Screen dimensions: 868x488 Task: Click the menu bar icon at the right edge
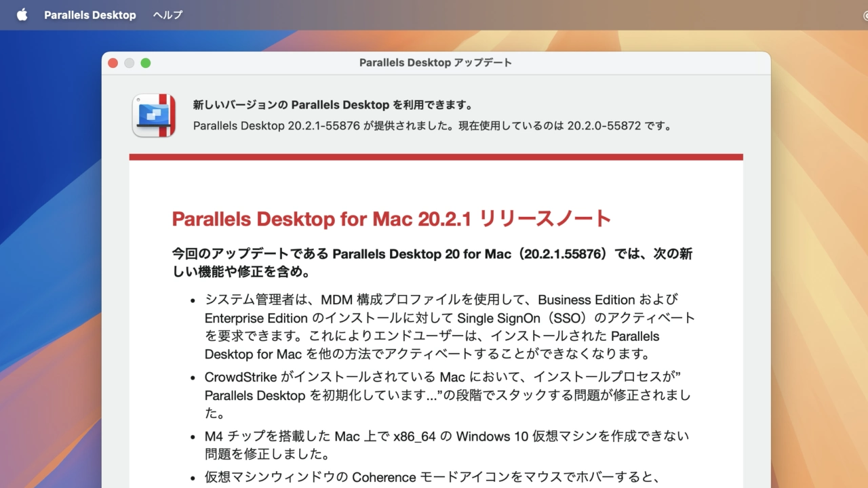coord(864,15)
